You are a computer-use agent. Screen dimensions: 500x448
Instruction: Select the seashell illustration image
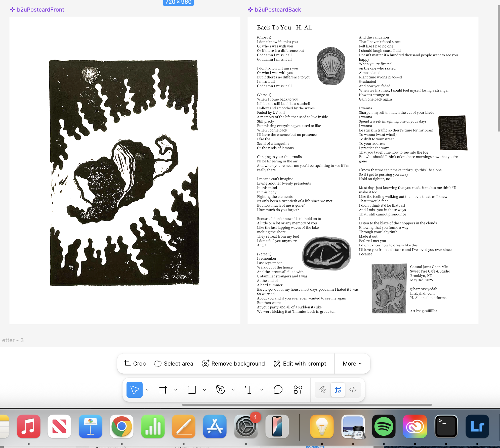pos(331,66)
